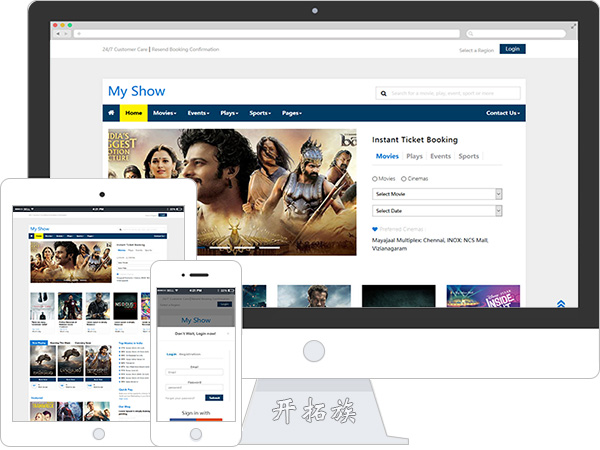600x450 pixels.
Task: Focus the Password field on phone
Action: (x=194, y=387)
